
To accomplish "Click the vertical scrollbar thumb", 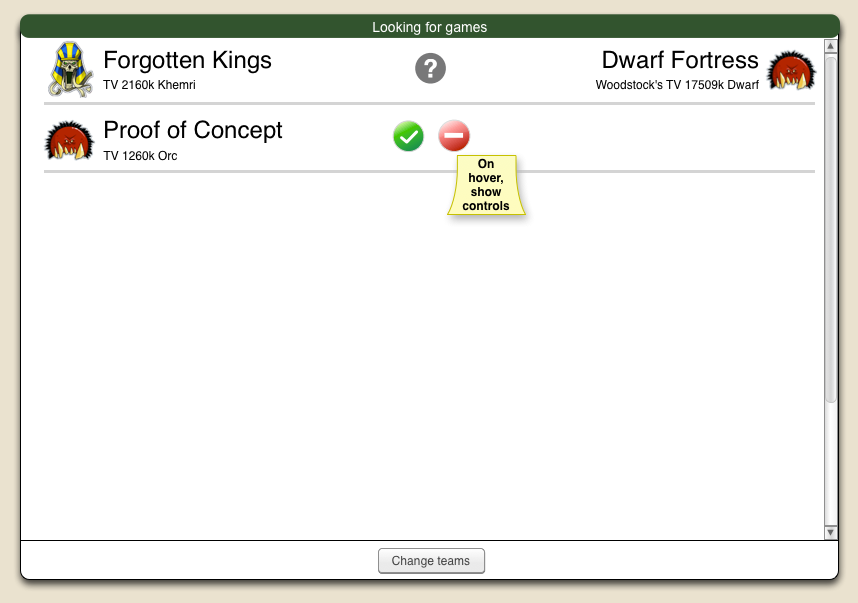I will pyautogui.click(x=831, y=230).
